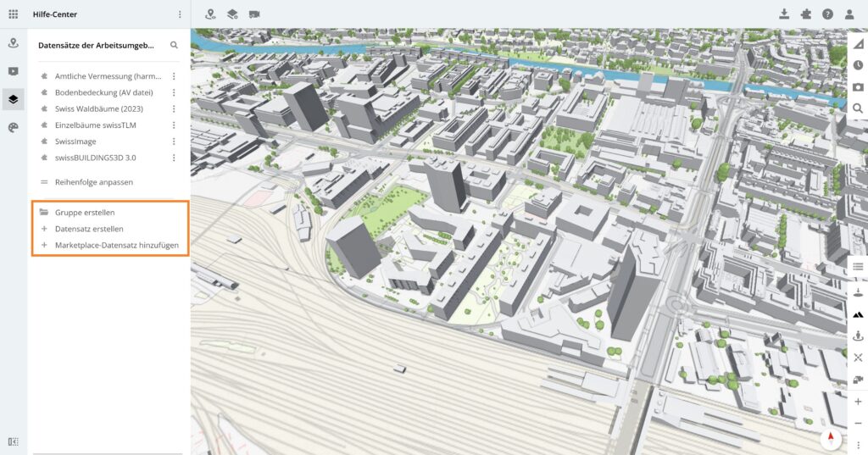Click Gruppe erstellen
Screen dimensions: 868x455
pos(85,213)
